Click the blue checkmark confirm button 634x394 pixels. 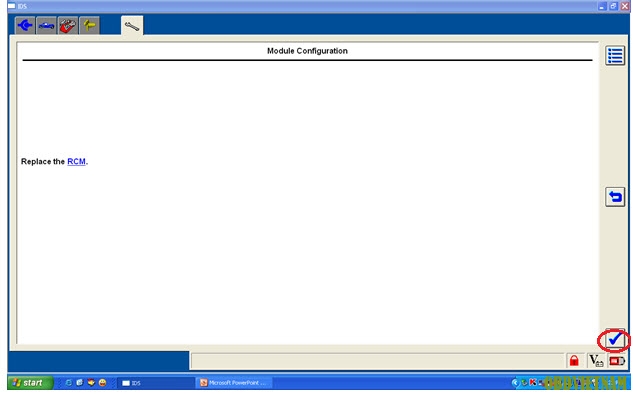pos(615,339)
